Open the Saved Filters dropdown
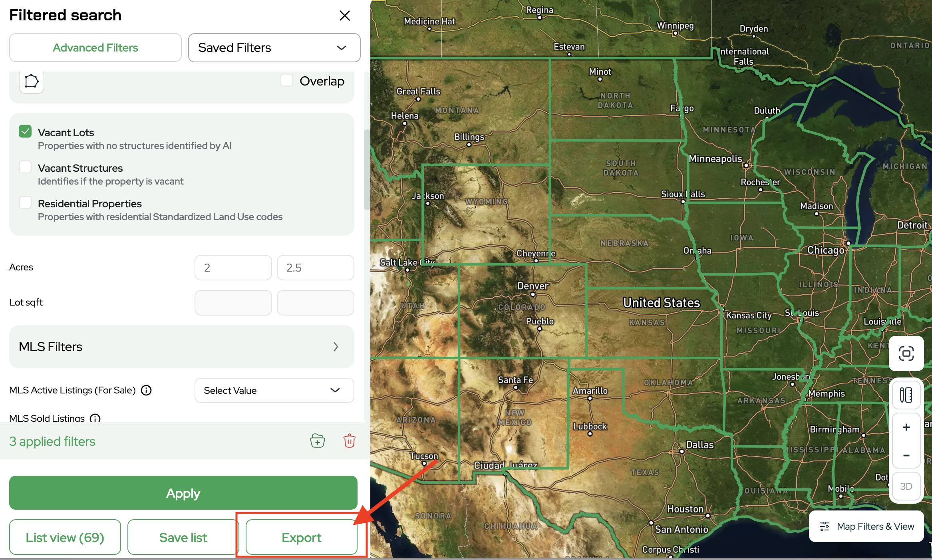 (x=274, y=48)
